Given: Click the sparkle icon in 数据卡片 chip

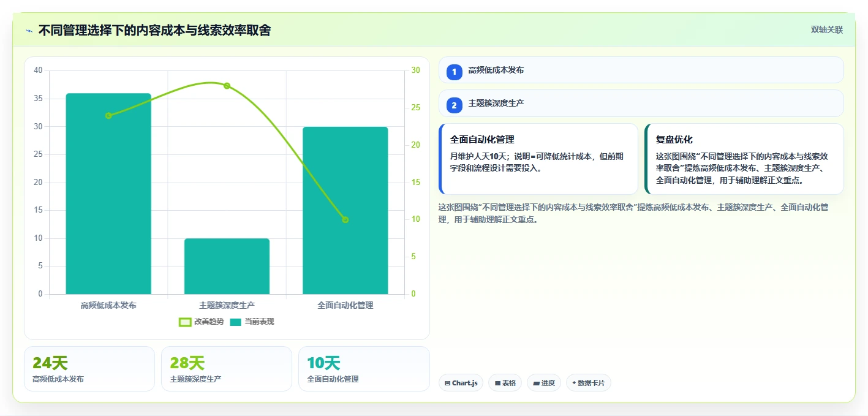Looking at the screenshot, I should pos(574,384).
